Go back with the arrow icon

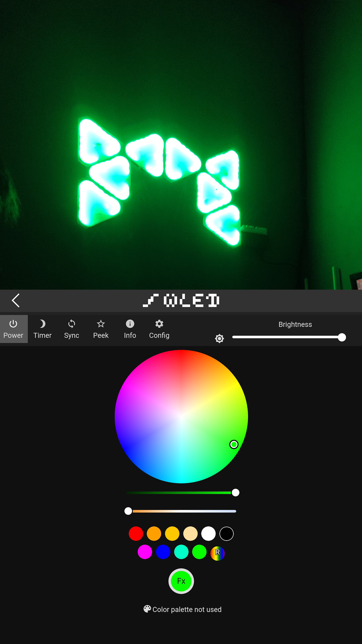(16, 300)
